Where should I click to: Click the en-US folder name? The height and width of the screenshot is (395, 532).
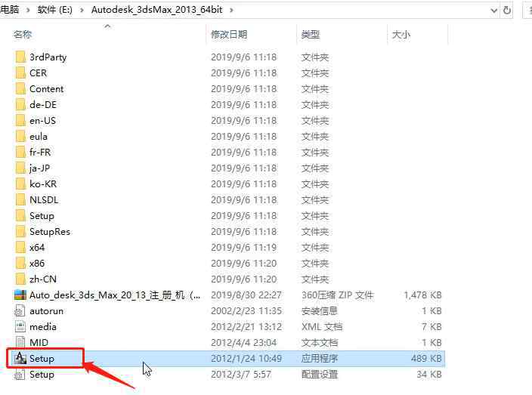click(43, 120)
